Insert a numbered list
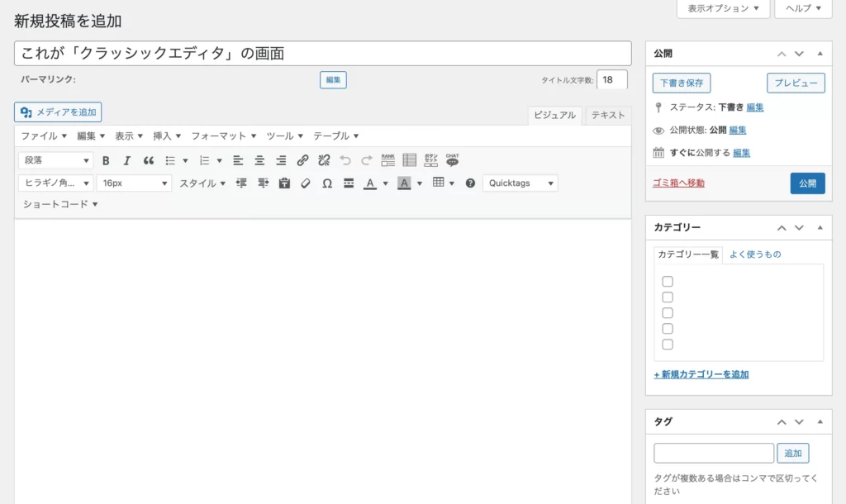Screen dimensions: 846x504 (205, 160)
